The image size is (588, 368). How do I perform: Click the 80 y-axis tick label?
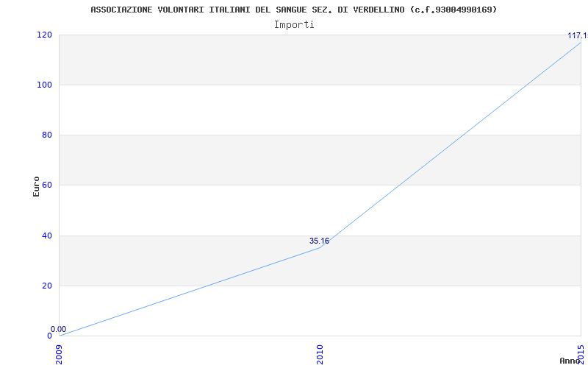(x=46, y=135)
